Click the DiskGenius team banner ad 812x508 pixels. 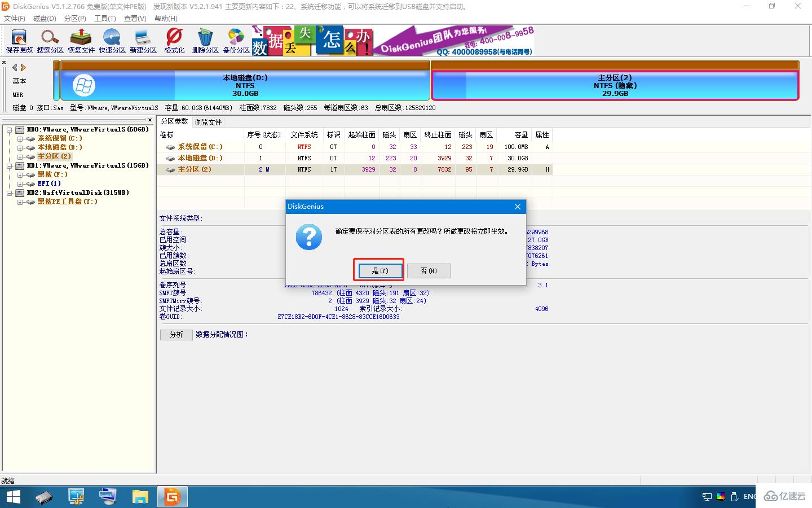coord(393,41)
